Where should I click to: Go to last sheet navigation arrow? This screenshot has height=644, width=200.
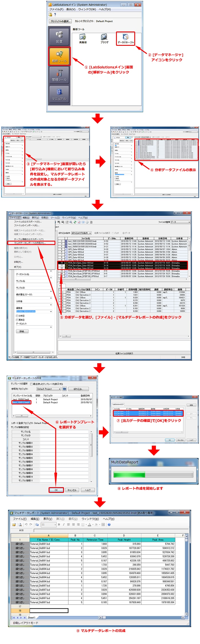25,618
